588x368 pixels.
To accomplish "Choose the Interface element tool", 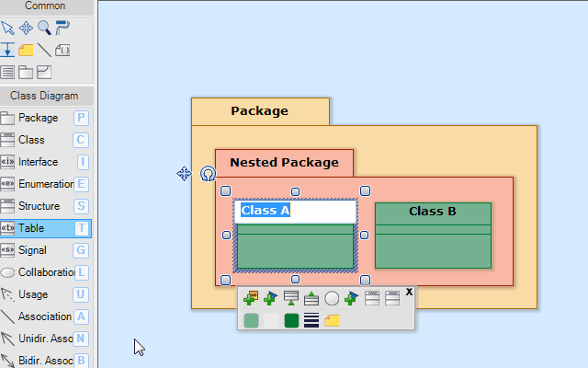I will tap(45, 162).
